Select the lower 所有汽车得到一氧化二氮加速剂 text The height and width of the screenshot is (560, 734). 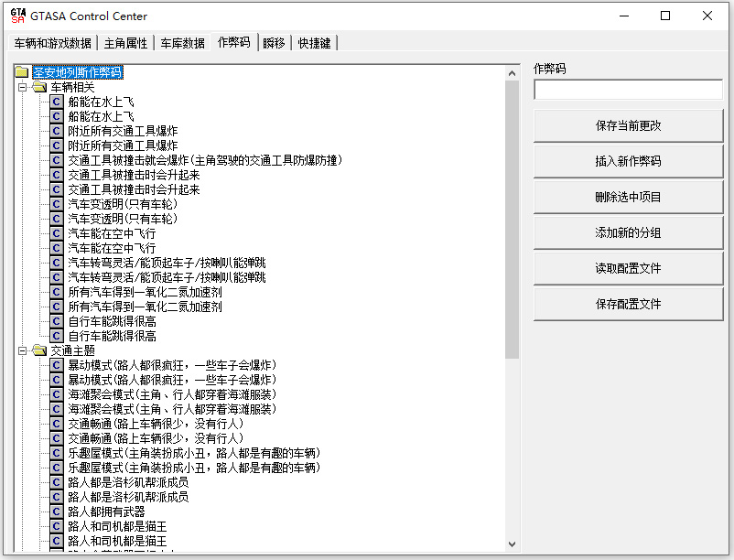tap(145, 307)
